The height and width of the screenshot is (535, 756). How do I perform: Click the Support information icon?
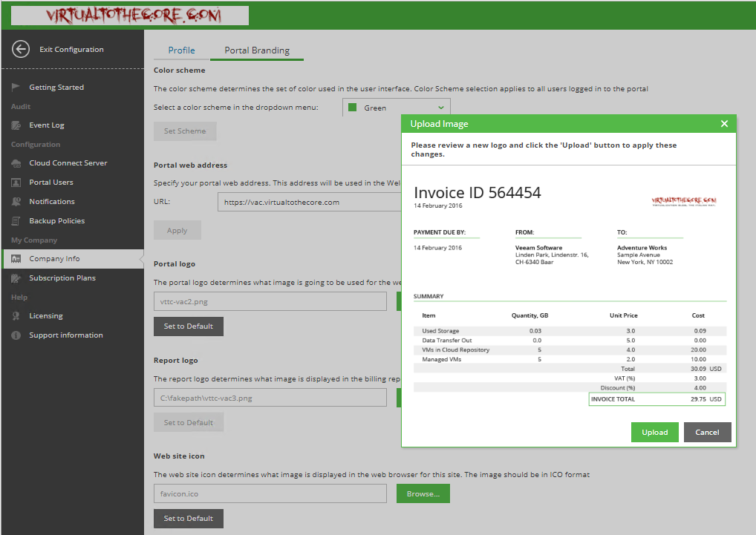tap(16, 335)
